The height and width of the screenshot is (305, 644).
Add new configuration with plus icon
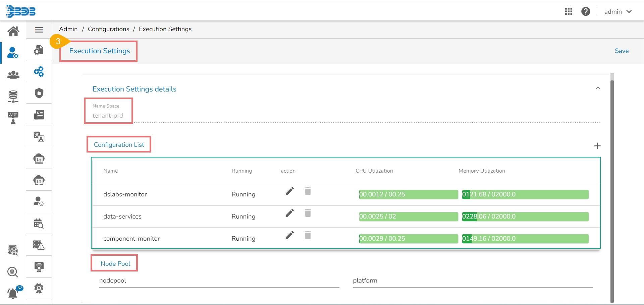coord(597,146)
